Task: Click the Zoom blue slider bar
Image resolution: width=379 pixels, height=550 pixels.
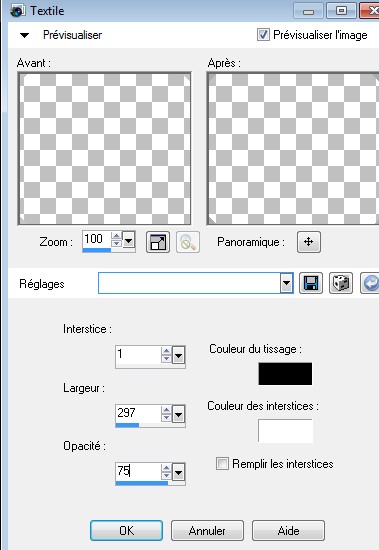Action: [x=97, y=250]
